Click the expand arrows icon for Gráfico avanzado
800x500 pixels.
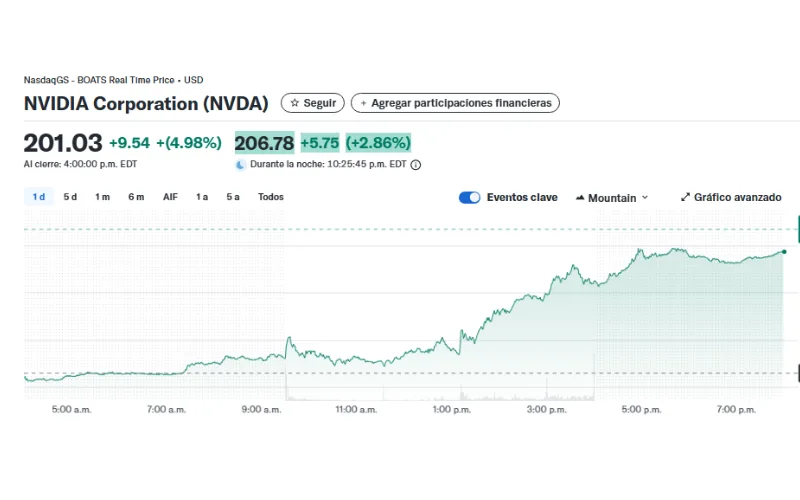(685, 197)
